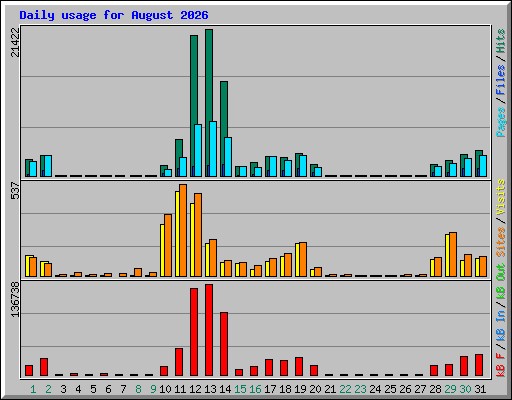Click the green Hits legend label
Image resolution: width=512 pixels, height=400 pixels.
pos(501,41)
